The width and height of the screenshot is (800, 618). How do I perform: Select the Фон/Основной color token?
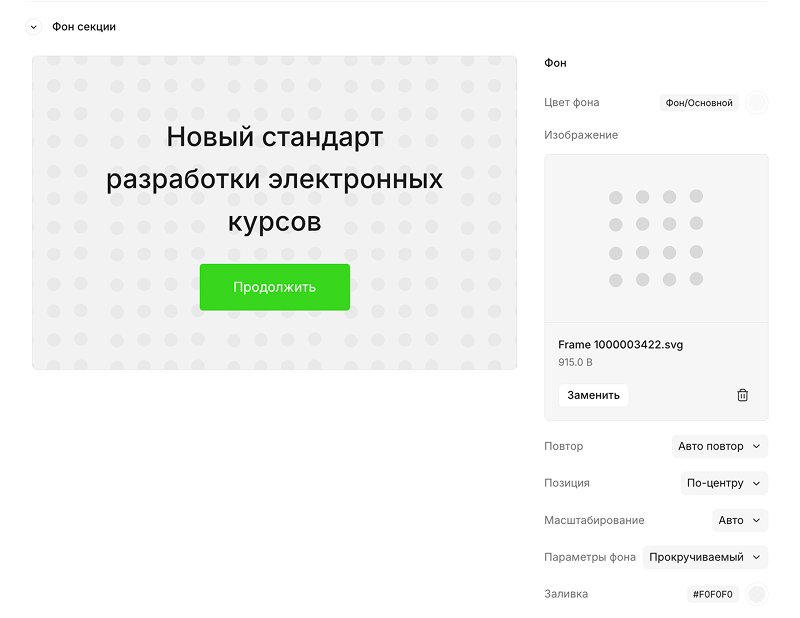click(x=698, y=103)
